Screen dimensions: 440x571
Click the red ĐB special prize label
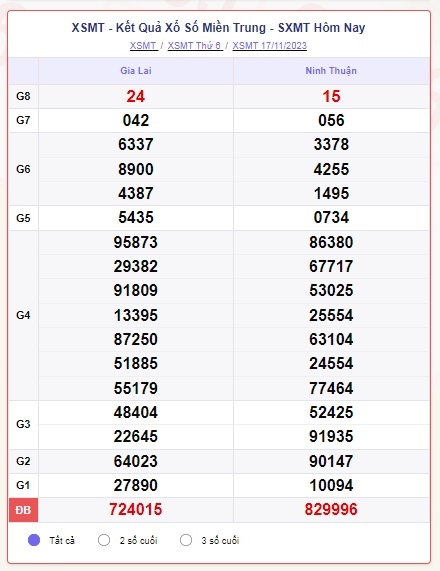coord(23,510)
